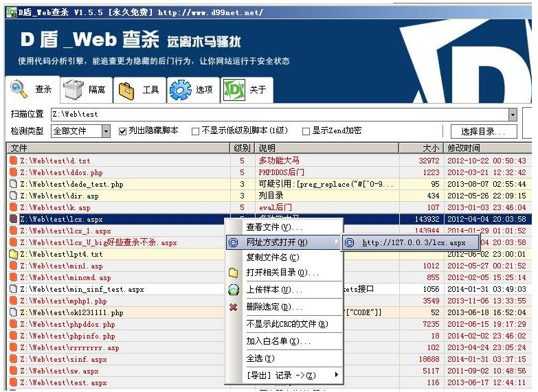The height and width of the screenshot is (392, 538).
Task: Click the 扫描位置 path input field
Action: [280, 115]
